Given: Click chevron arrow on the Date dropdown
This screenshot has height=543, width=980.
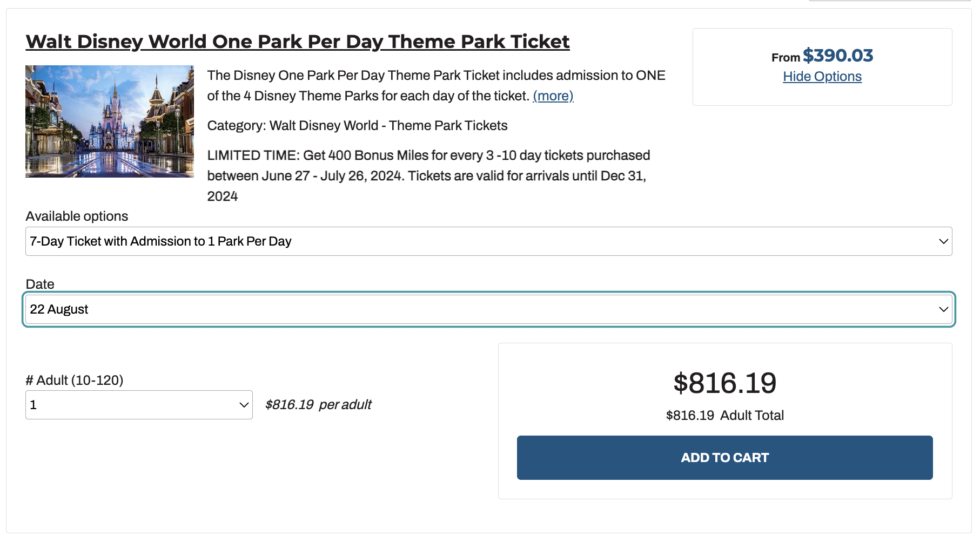Looking at the screenshot, I should [x=943, y=309].
